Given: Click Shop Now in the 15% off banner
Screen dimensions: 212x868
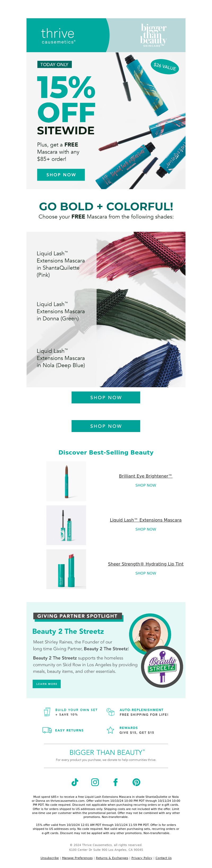Looking at the screenshot, I should [x=61, y=175].
